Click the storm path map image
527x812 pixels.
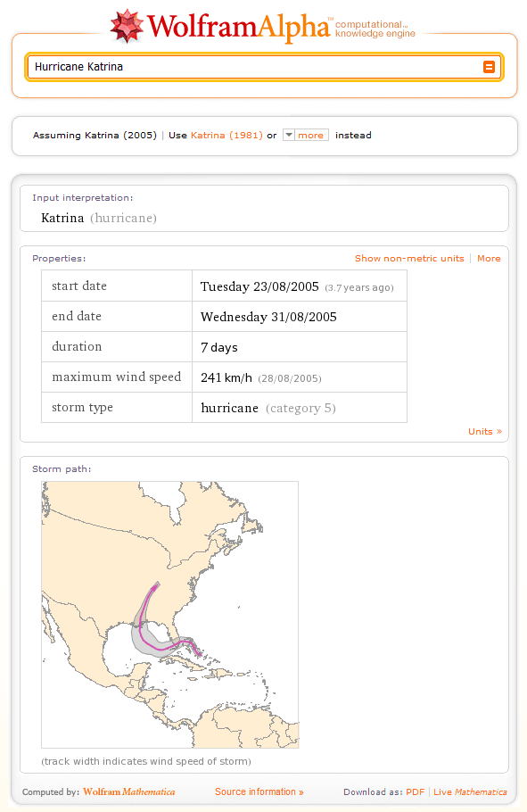(x=169, y=615)
